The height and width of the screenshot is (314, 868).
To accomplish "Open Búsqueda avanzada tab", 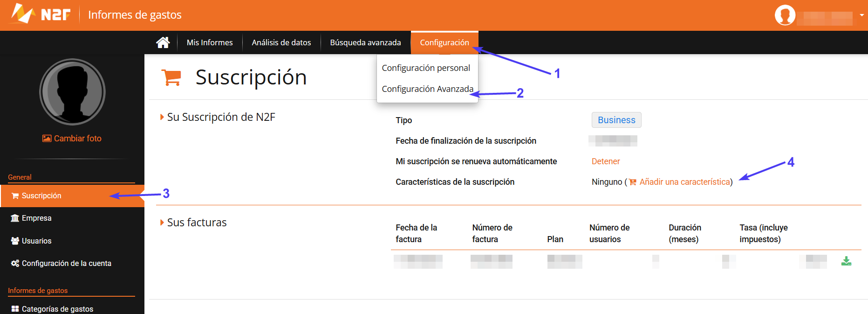I will [366, 42].
